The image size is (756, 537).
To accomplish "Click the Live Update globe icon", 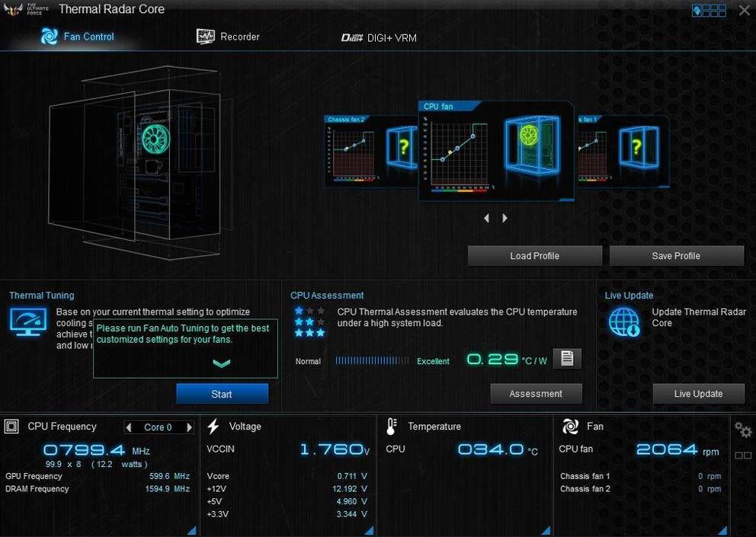I will (624, 322).
